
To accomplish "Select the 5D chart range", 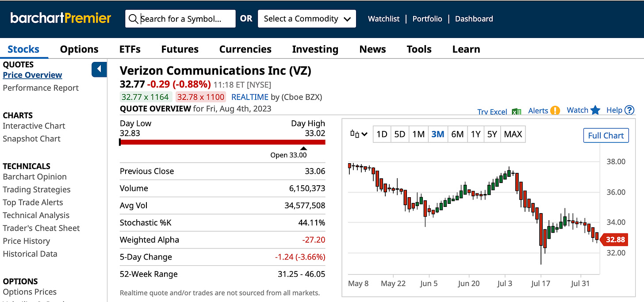I will click(x=399, y=134).
